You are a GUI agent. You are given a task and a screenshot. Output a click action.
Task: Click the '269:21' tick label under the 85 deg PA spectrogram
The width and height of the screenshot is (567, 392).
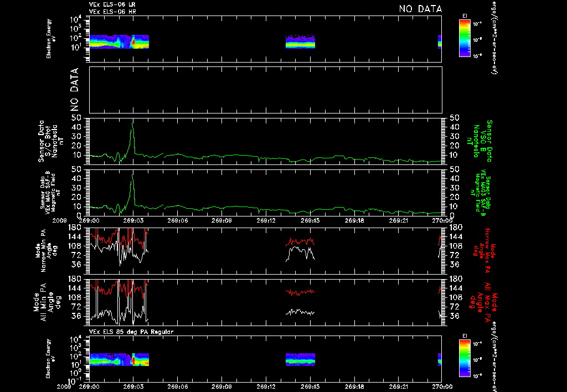(399, 386)
